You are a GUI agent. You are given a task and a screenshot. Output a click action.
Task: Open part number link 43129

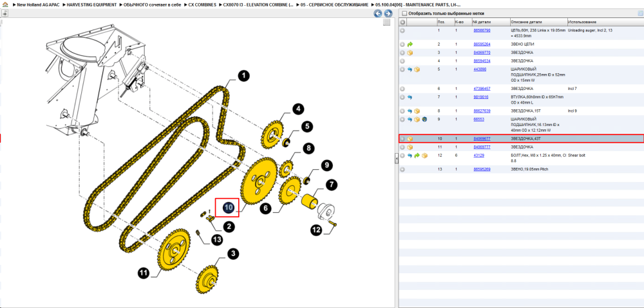coord(478,156)
